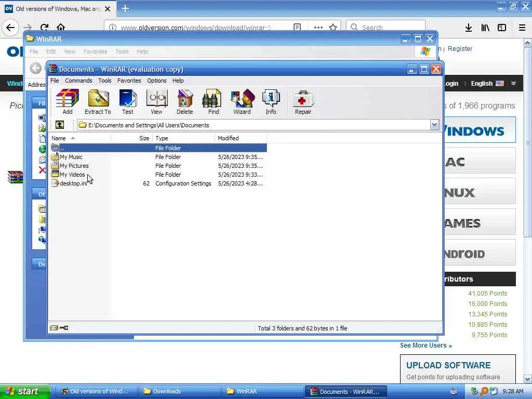Open a new Firefox tab

(125, 8)
